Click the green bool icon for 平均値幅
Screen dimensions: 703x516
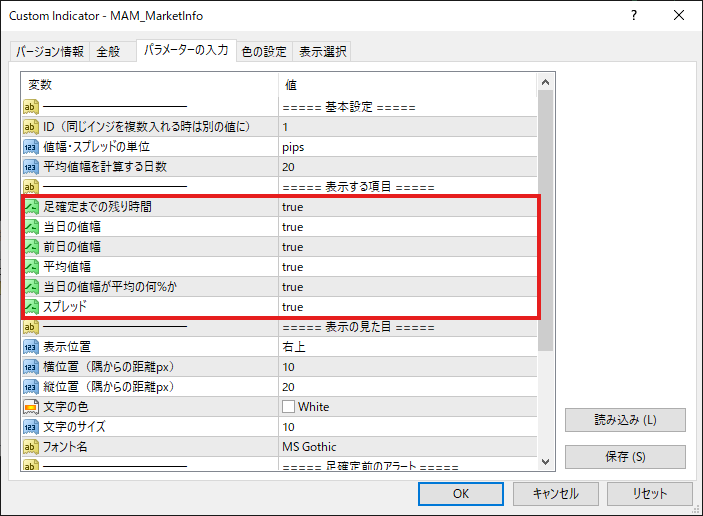click(31, 267)
